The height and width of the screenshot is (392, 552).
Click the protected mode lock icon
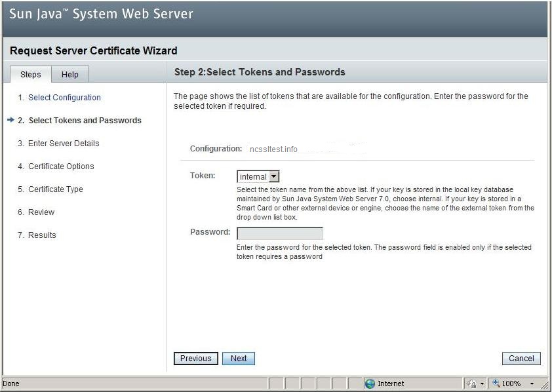471,383
